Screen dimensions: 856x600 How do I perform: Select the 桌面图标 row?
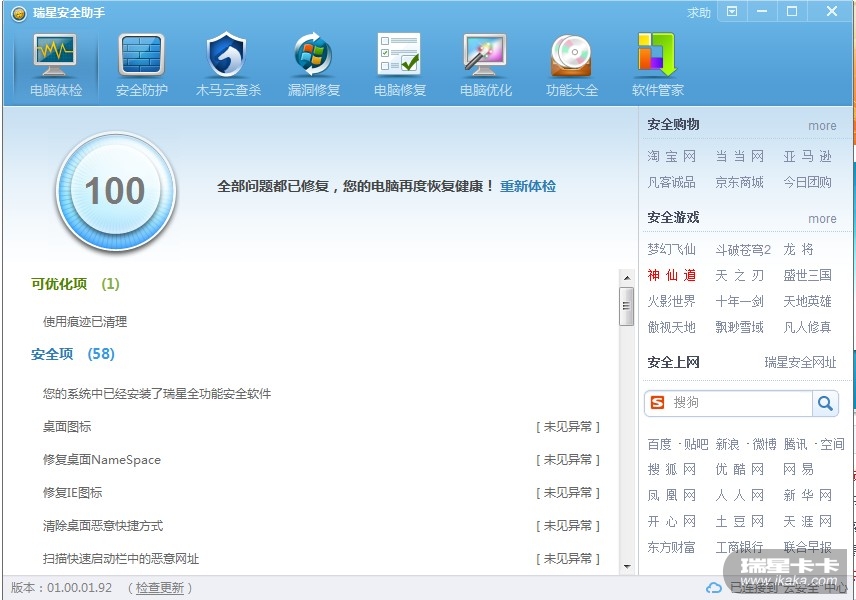(321, 427)
